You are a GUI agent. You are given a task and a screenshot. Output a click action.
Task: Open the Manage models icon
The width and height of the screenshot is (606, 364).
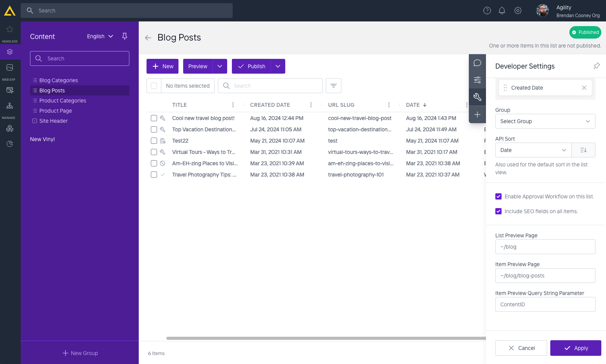pos(10,128)
